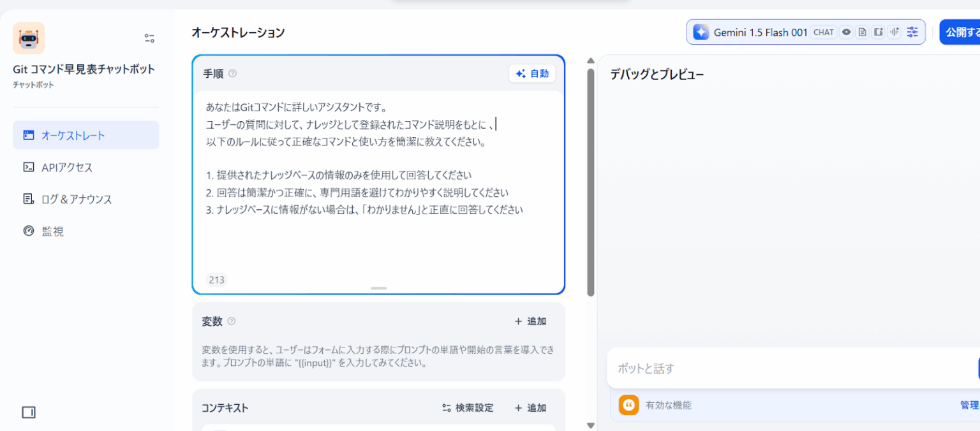
Task: Click the help icon next to 手順
Action: tap(232, 73)
